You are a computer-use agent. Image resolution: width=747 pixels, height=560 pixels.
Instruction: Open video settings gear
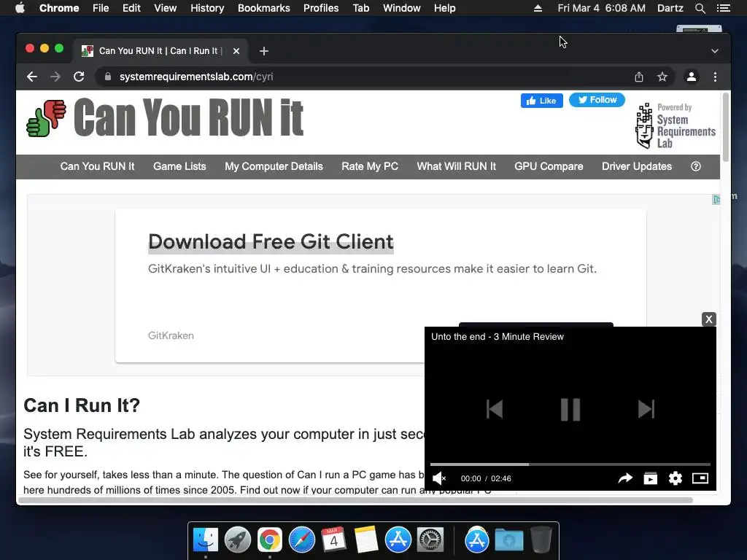(675, 478)
